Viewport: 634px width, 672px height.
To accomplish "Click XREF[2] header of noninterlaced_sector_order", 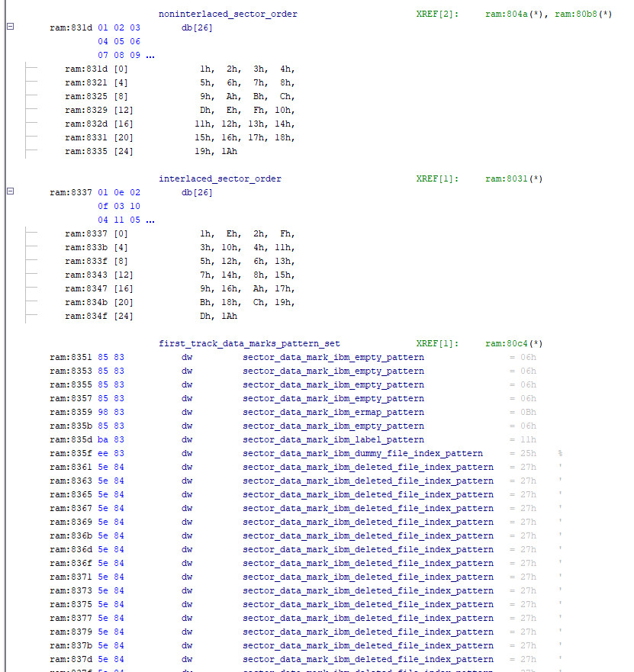I will [x=437, y=14].
